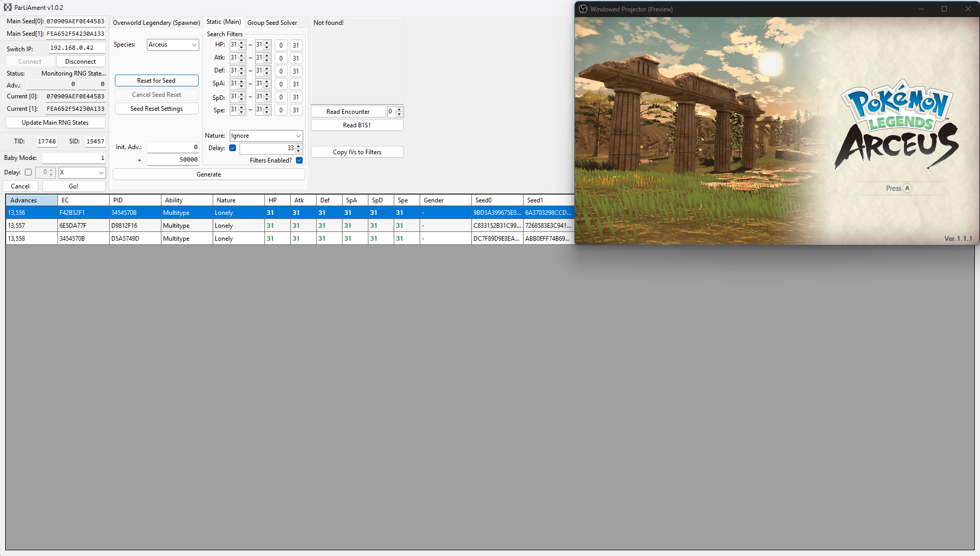Switch to Static (Main) tab

click(x=224, y=22)
